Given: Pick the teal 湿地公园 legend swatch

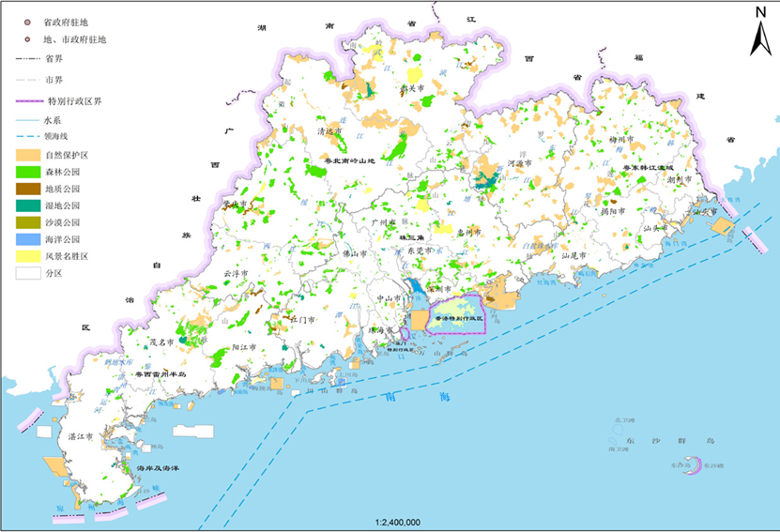Looking at the screenshot, I should 27,205.
